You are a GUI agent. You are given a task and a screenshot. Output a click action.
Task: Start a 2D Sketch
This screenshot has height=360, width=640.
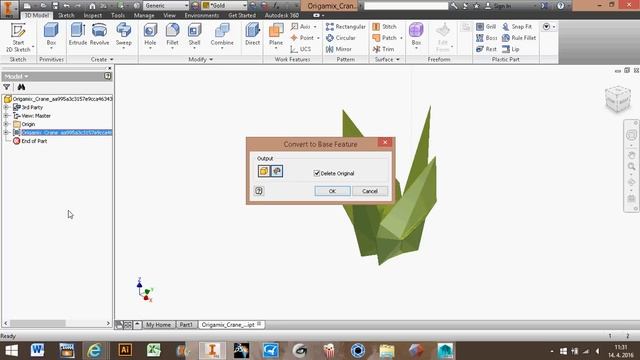pos(18,38)
